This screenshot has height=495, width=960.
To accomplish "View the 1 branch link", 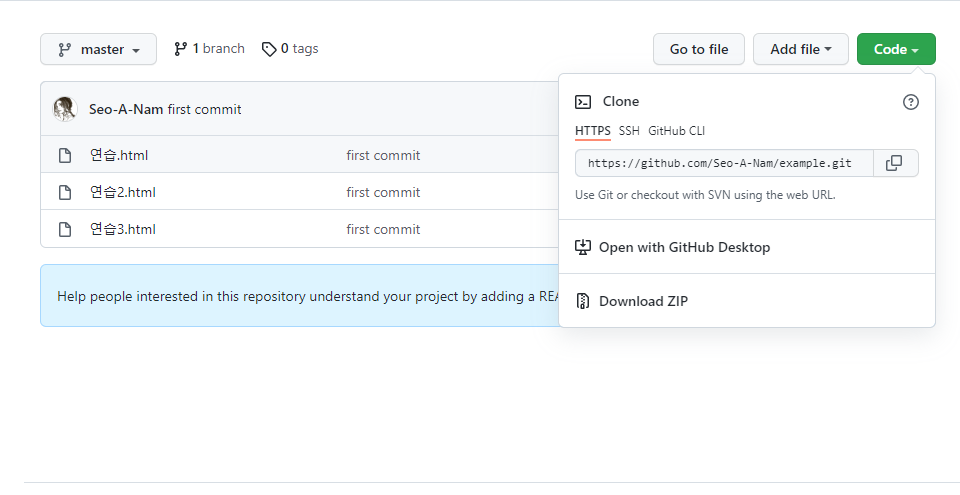I will pos(209,48).
